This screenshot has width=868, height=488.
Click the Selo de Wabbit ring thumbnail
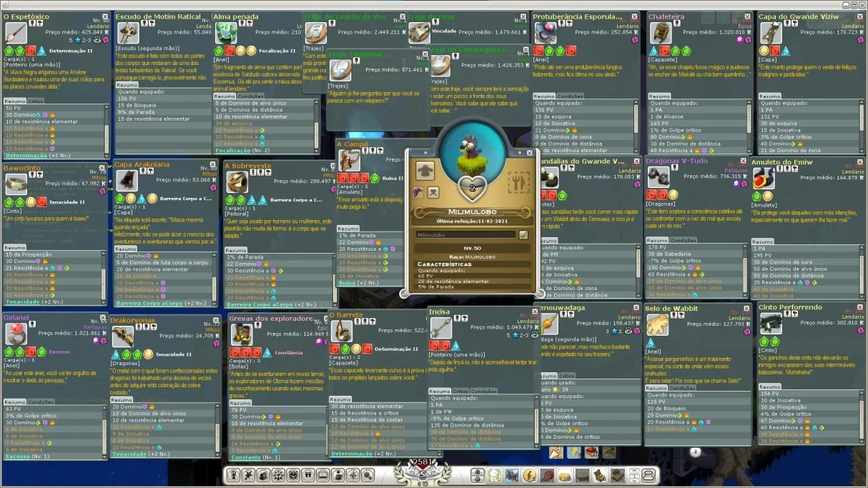pyautogui.click(x=658, y=325)
